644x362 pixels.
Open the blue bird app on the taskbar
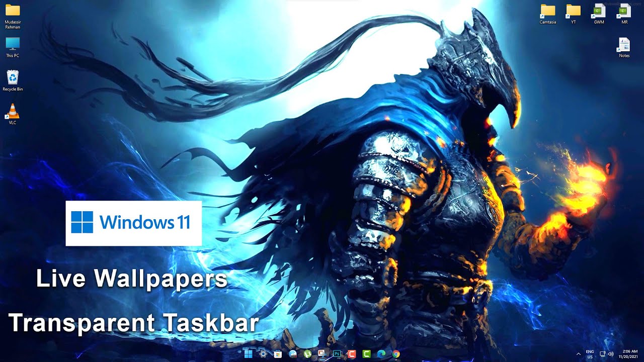[293, 354]
